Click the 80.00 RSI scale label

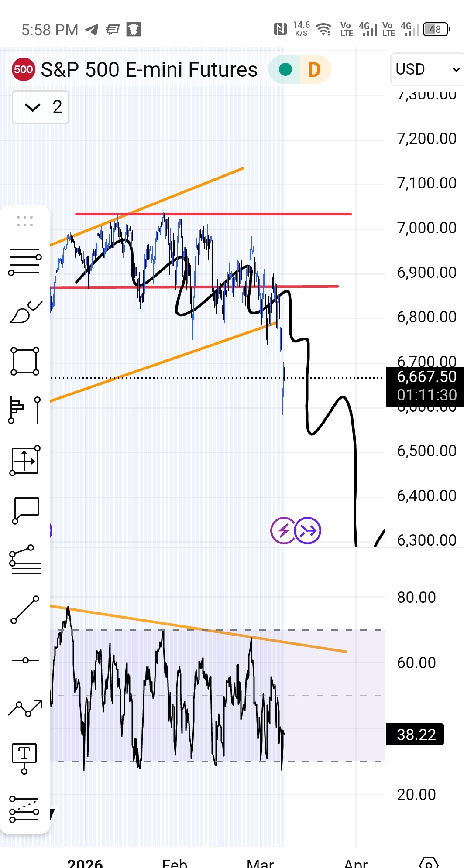[416, 598]
